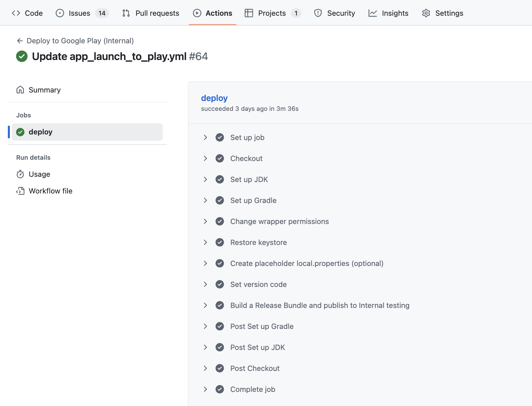This screenshot has width=532, height=406.
Task: Click the Insights graph icon
Action: point(373,13)
